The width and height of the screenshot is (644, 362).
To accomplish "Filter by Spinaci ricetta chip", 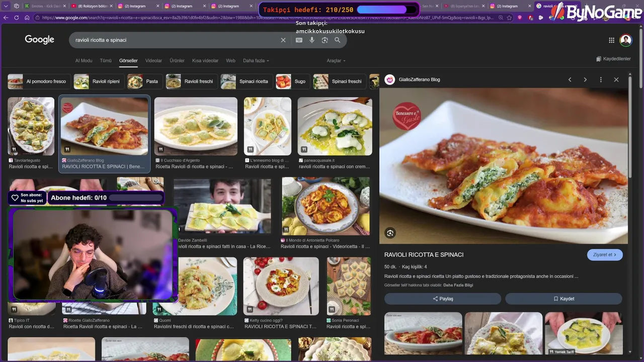I will pos(247,81).
